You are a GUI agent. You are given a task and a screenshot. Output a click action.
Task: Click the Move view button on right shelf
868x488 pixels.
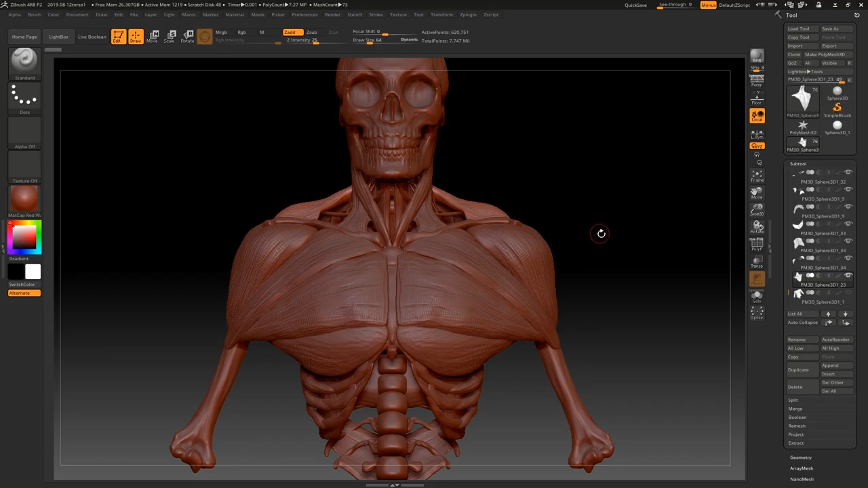(x=757, y=193)
